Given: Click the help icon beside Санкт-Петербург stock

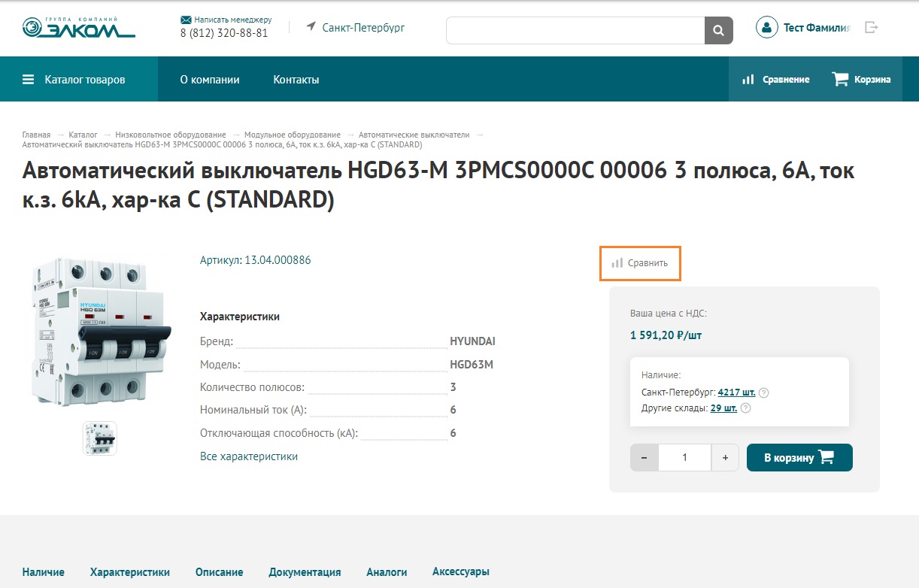Looking at the screenshot, I should point(763,393).
